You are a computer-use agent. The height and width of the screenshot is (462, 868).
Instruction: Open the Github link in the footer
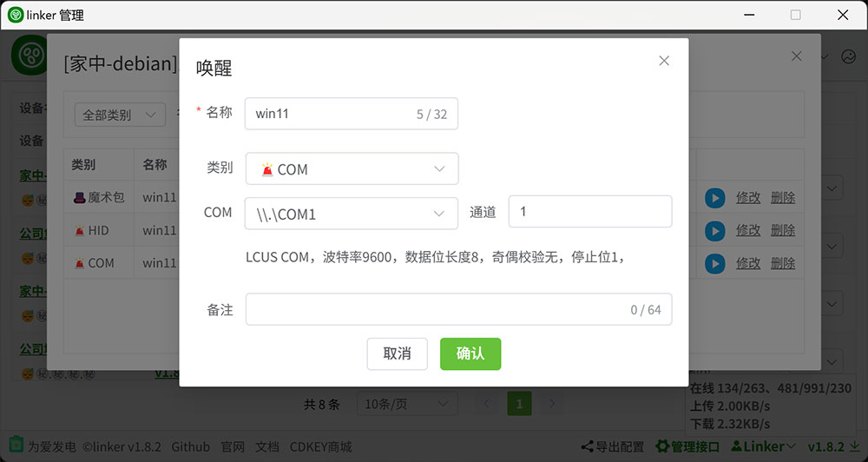190,446
